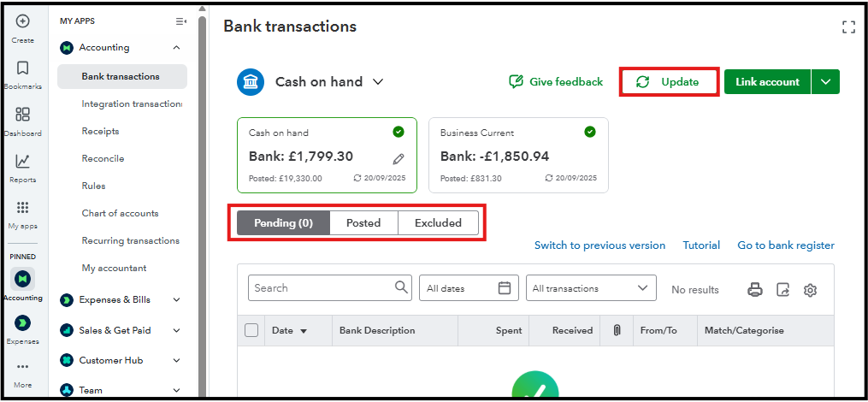This screenshot has width=868, height=402.
Task: Open the Bookmarks icon
Action: coord(23,68)
